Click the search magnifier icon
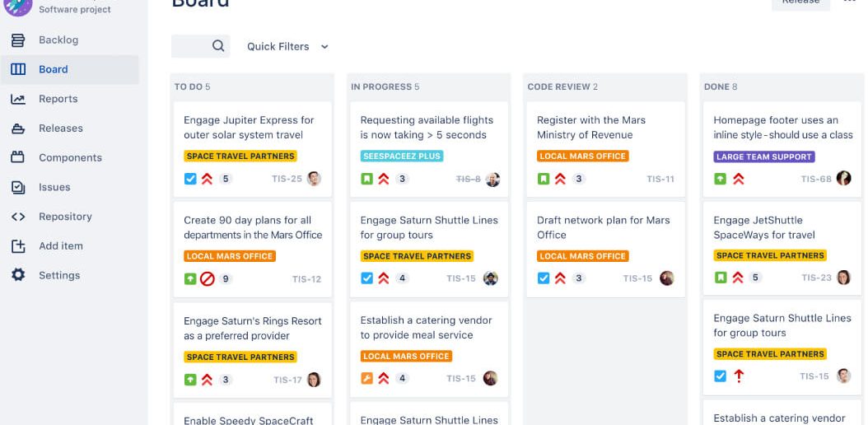This screenshot has width=868, height=425. click(218, 46)
